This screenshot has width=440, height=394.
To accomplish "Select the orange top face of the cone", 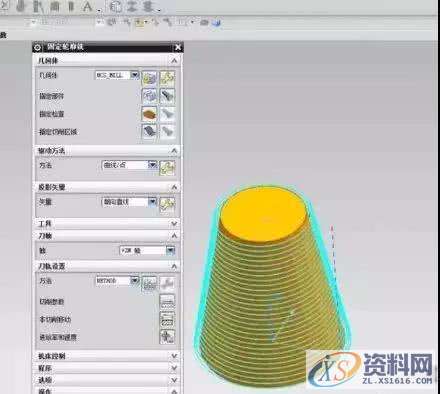I will pyautogui.click(x=263, y=213).
